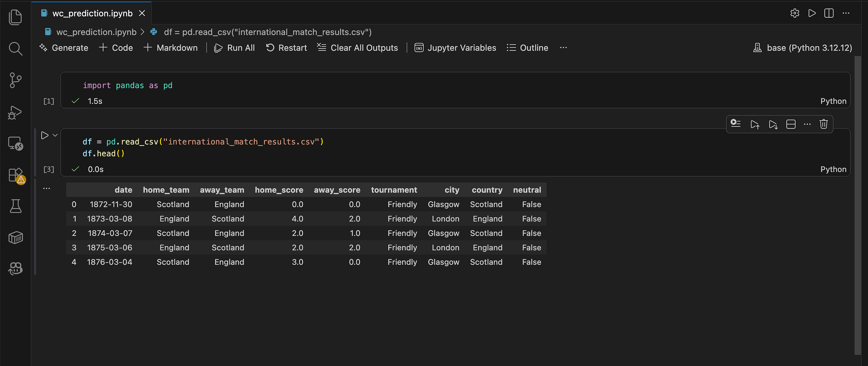Run cell by line from cell toolbar
The height and width of the screenshot is (366, 868).
(x=735, y=124)
